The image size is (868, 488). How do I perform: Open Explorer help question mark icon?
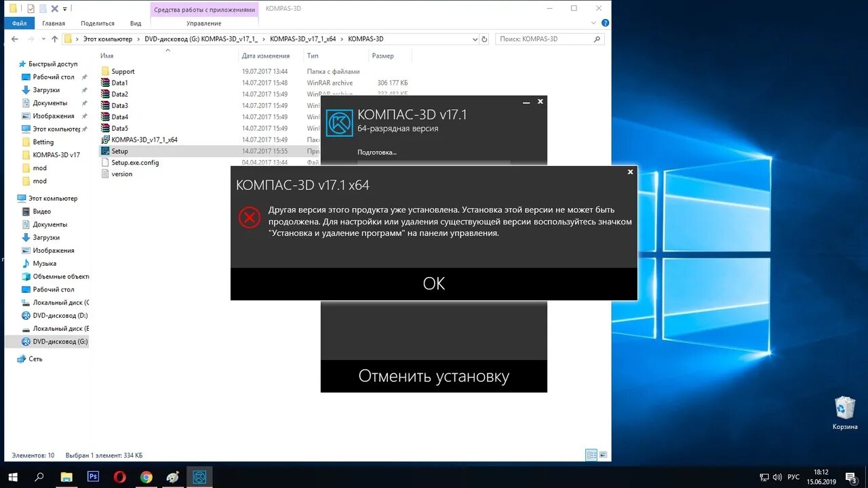[605, 23]
